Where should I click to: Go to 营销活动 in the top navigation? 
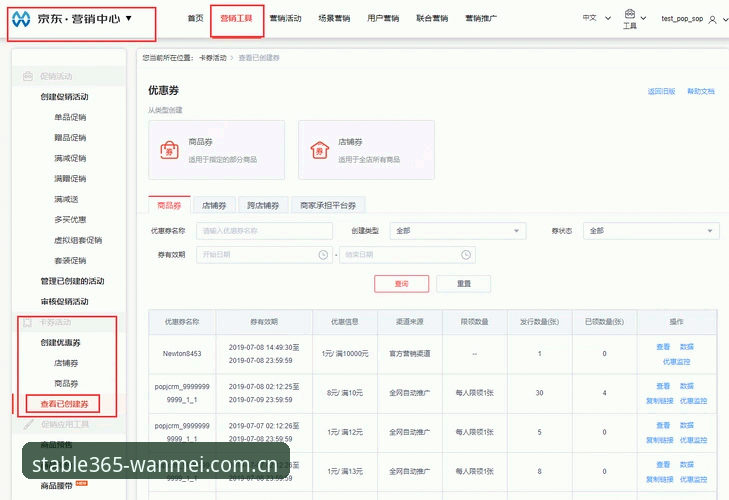(x=285, y=19)
